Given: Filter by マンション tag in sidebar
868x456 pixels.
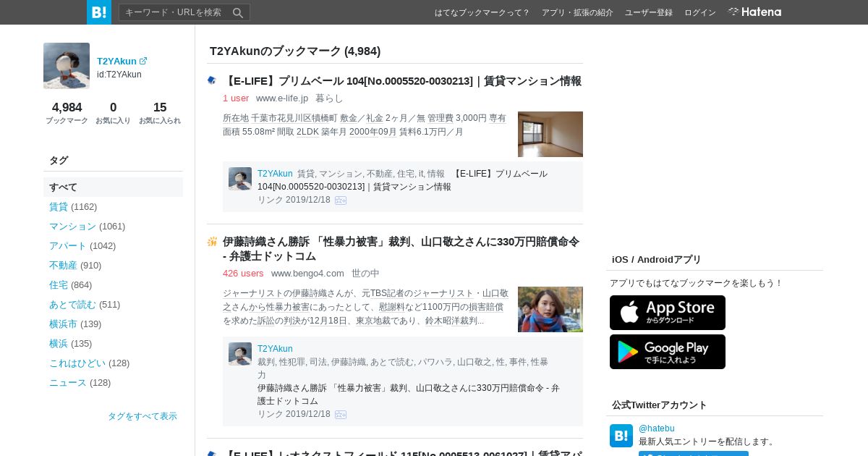Looking at the screenshot, I should [x=72, y=226].
